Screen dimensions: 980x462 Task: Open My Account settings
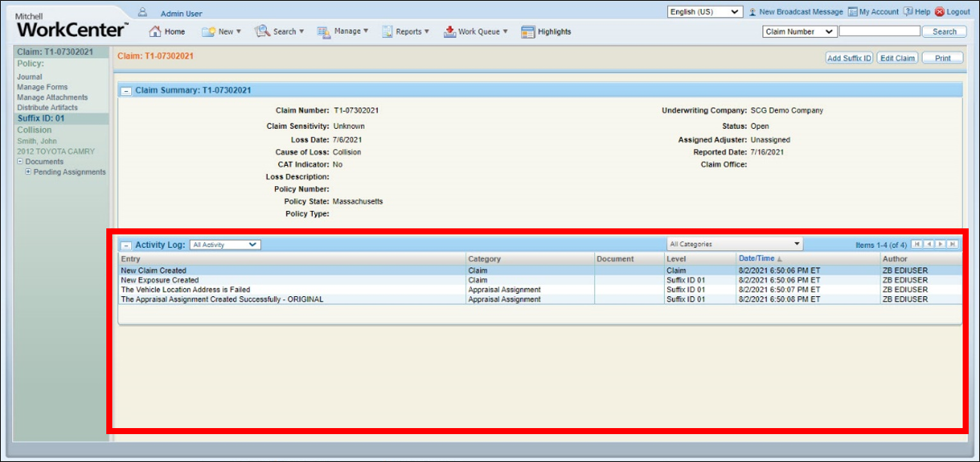pyautogui.click(x=873, y=12)
